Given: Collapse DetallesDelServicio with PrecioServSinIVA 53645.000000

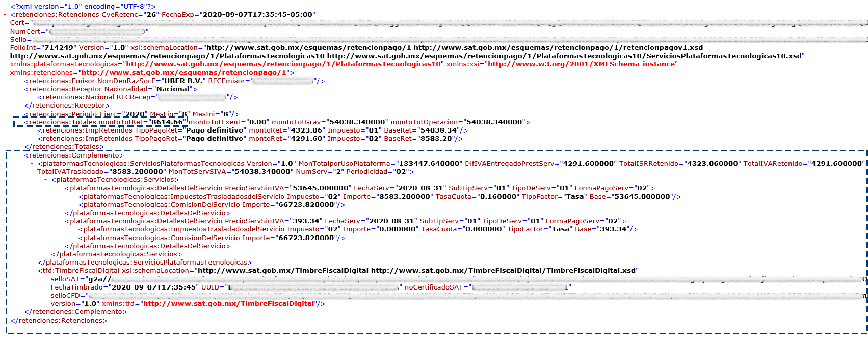Looking at the screenshot, I should pyautogui.click(x=60, y=188).
